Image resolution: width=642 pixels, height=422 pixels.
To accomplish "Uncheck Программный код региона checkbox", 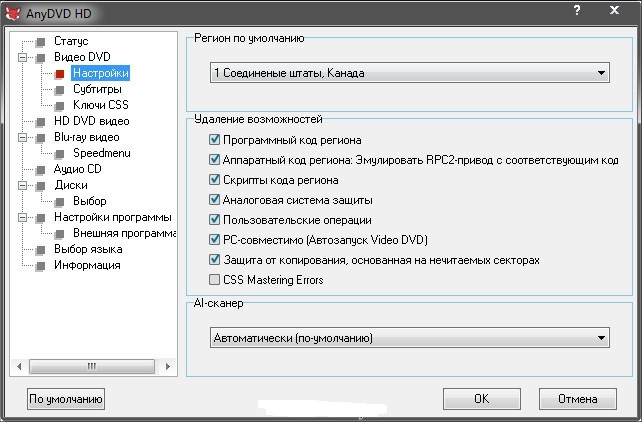I will 214,140.
